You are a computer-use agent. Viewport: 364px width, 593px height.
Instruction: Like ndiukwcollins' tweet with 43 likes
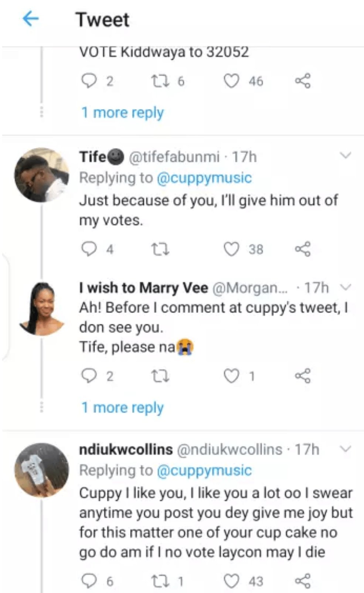(x=232, y=581)
